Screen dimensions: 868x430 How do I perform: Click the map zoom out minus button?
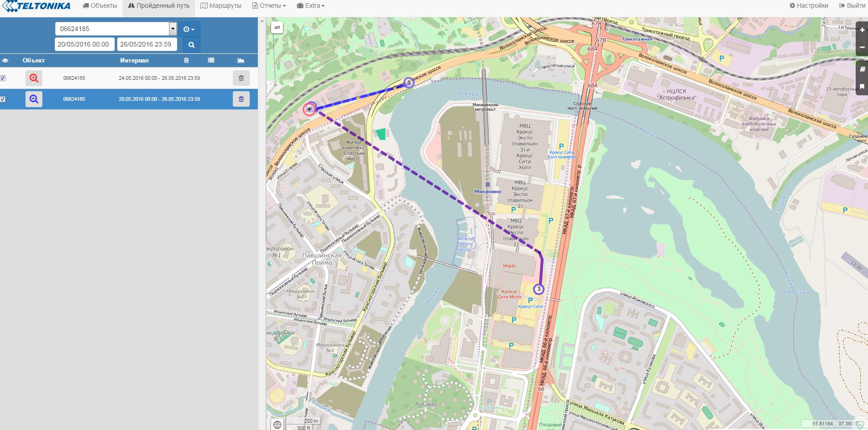(862, 47)
